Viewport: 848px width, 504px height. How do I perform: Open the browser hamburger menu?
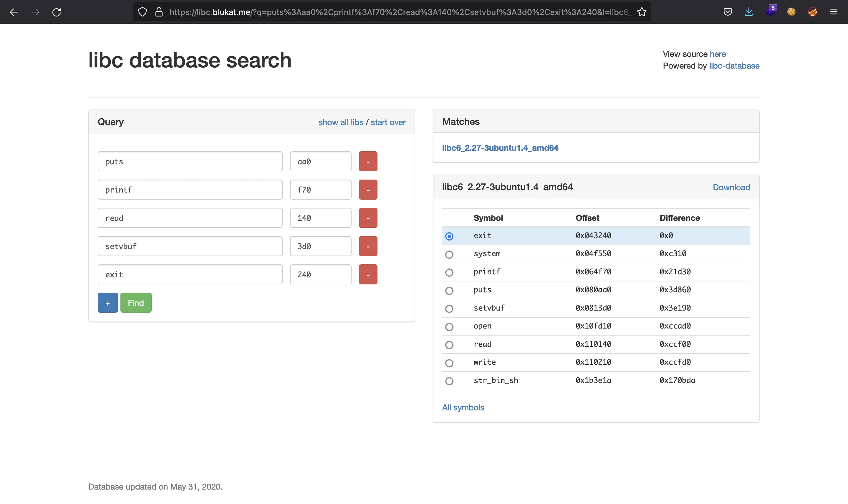click(834, 12)
